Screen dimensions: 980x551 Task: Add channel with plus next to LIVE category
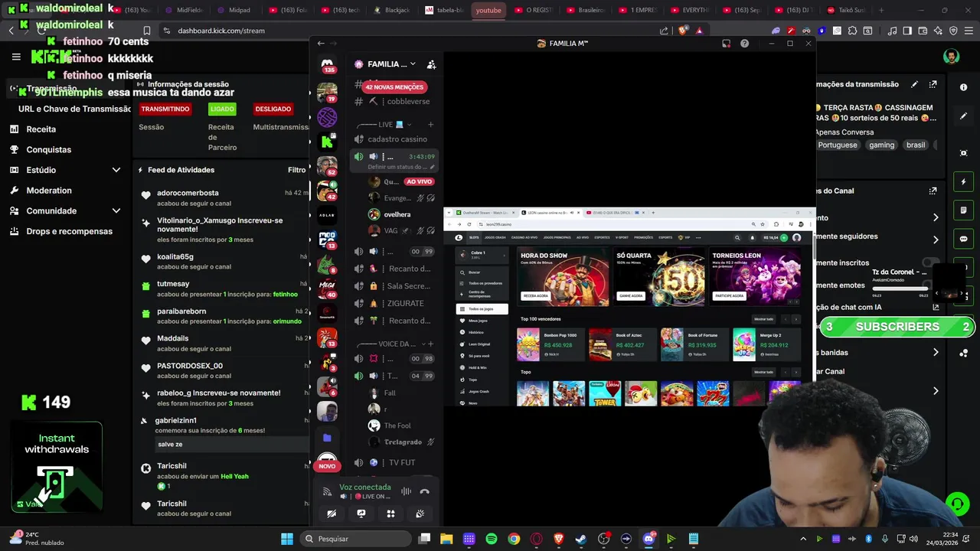[x=430, y=124]
